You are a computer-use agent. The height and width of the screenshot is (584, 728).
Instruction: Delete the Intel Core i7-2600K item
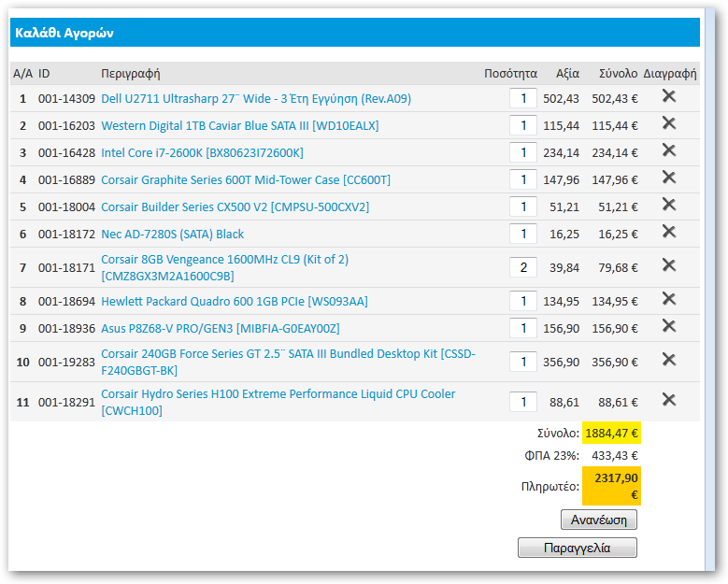coord(668,150)
